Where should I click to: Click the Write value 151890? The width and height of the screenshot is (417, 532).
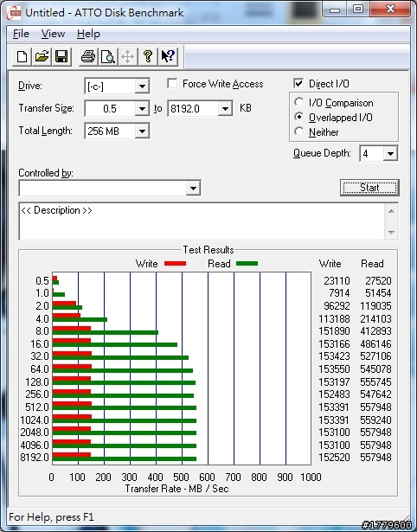click(x=334, y=330)
